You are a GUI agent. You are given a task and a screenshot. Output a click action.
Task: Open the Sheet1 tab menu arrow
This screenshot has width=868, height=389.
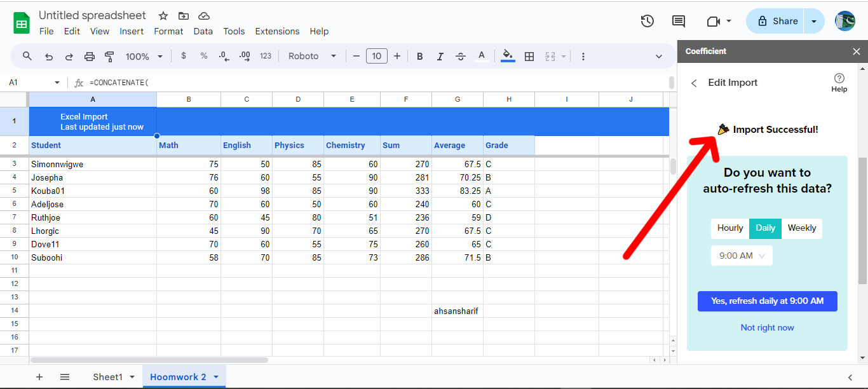pyautogui.click(x=132, y=377)
